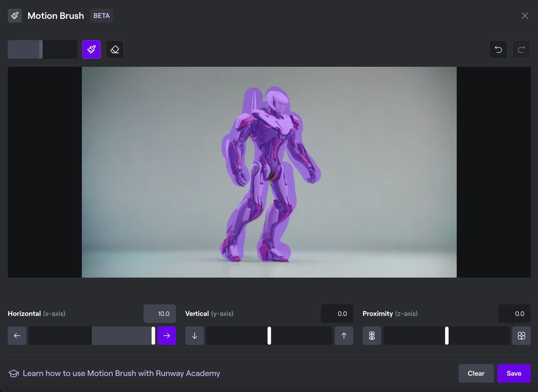Click the purple right arrow horizontal button
This screenshot has width=538, height=392.
tap(167, 336)
